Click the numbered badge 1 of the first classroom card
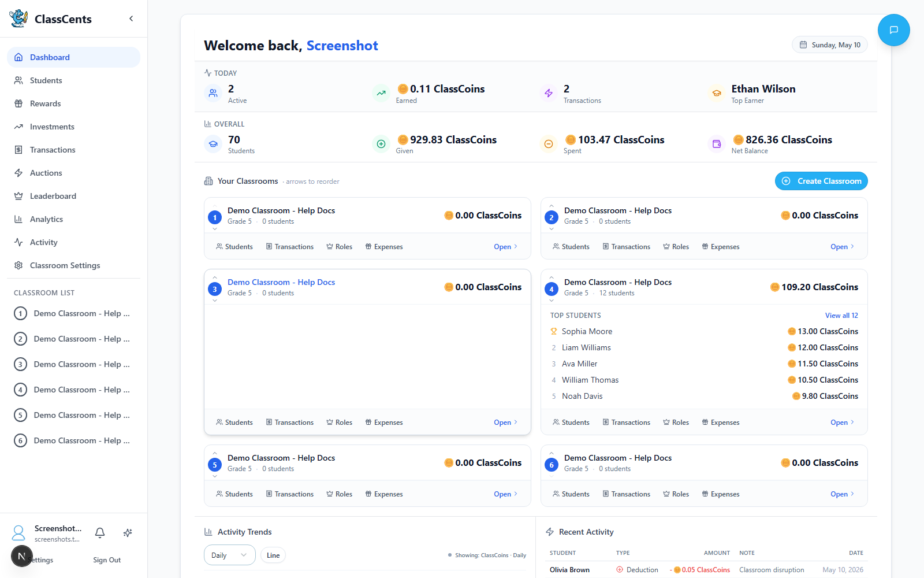The width and height of the screenshot is (924, 578). [215, 217]
